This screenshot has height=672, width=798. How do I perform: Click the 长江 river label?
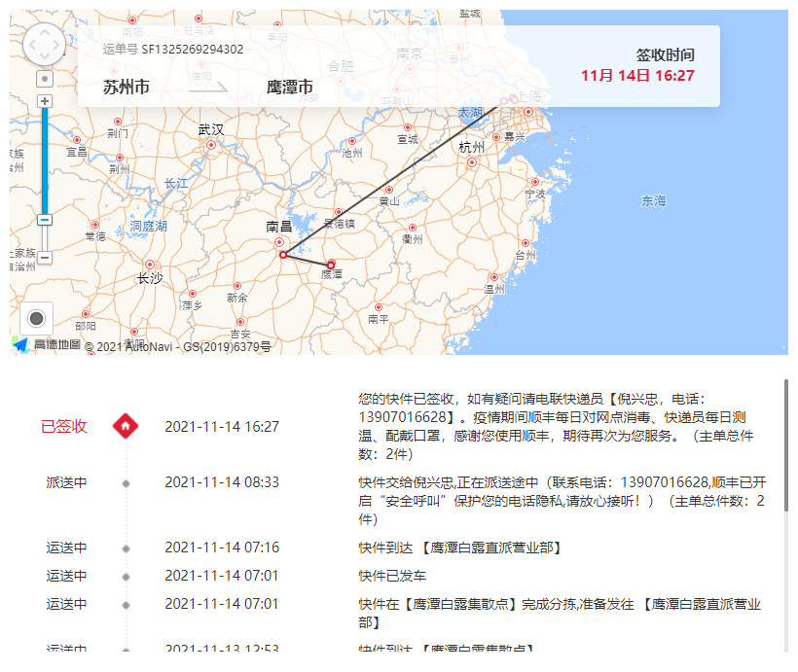click(x=176, y=183)
